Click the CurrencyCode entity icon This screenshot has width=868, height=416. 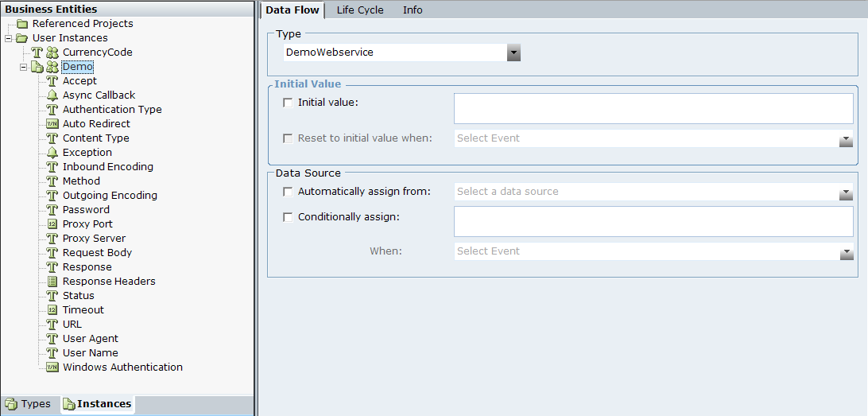pos(52,52)
